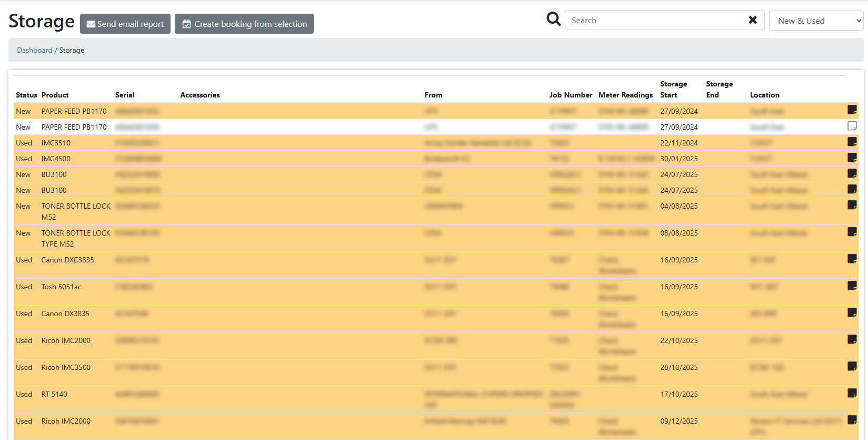Click the Accessories column header
This screenshot has height=440, width=868.
point(200,95)
